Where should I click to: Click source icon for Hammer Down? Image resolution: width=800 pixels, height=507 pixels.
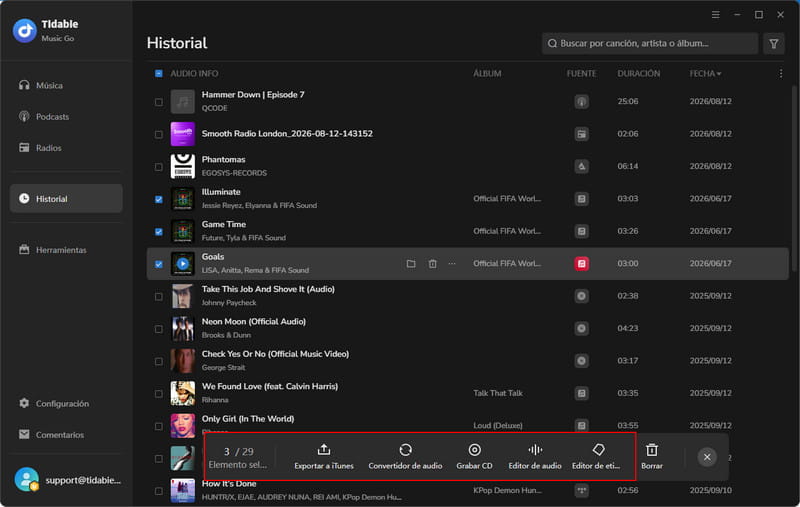pos(582,102)
